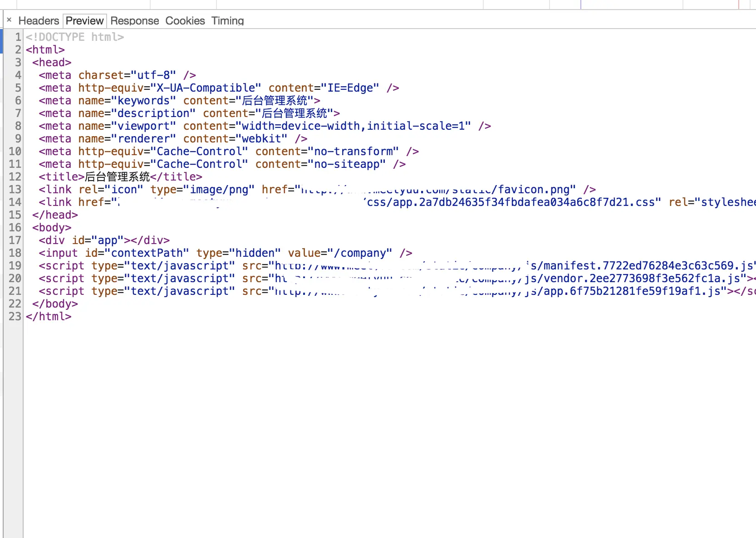This screenshot has width=756, height=538.
Task: Switch to the Headers tab
Action: [x=39, y=21]
